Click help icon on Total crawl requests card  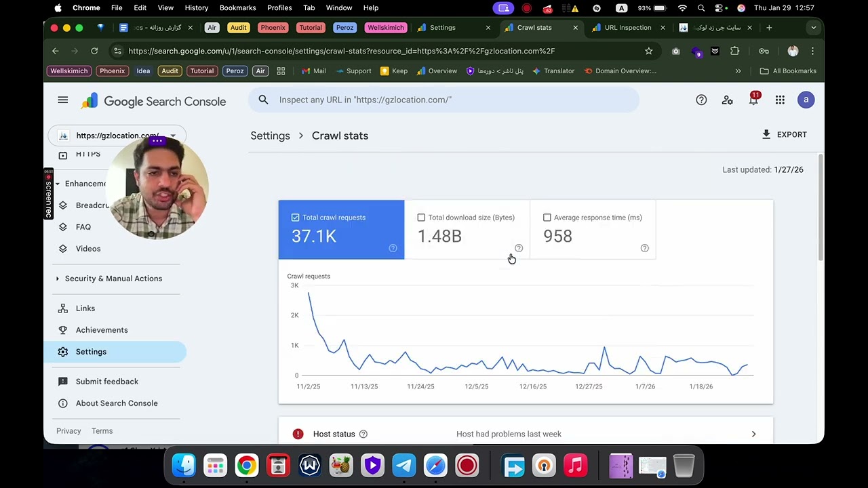coord(393,248)
